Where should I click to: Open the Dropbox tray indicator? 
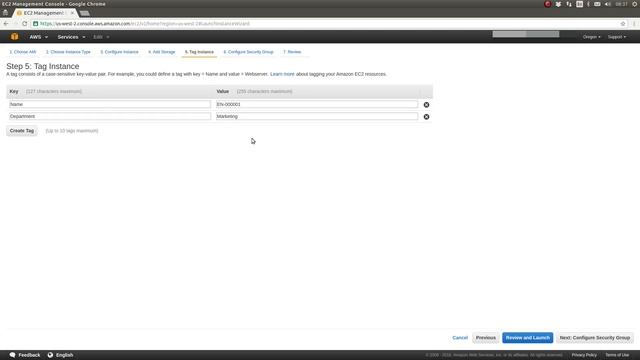tap(558, 4)
